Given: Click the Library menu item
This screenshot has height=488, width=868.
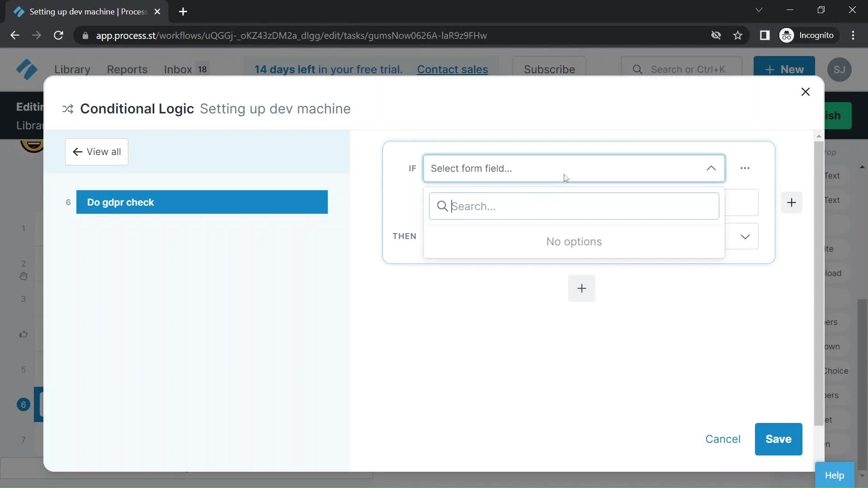Looking at the screenshot, I should [x=72, y=69].
